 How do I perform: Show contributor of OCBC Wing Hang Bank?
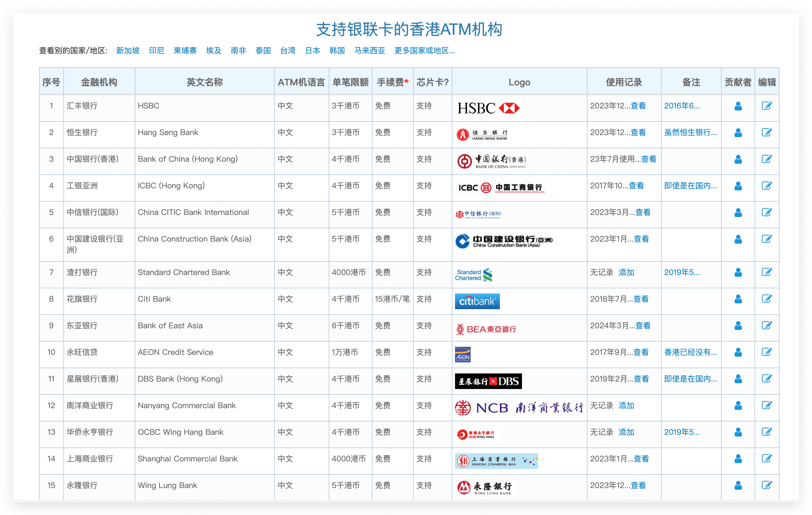[x=738, y=432]
